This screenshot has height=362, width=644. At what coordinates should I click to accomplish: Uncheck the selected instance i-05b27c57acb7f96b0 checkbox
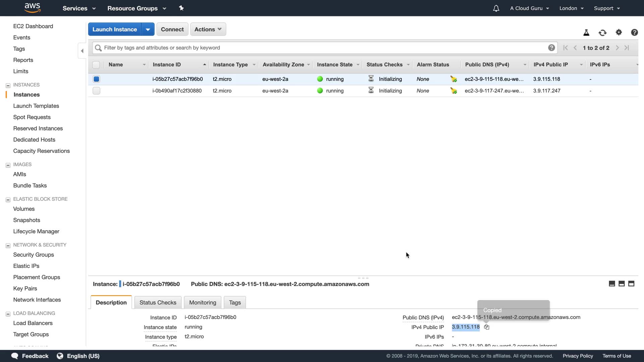pos(96,79)
